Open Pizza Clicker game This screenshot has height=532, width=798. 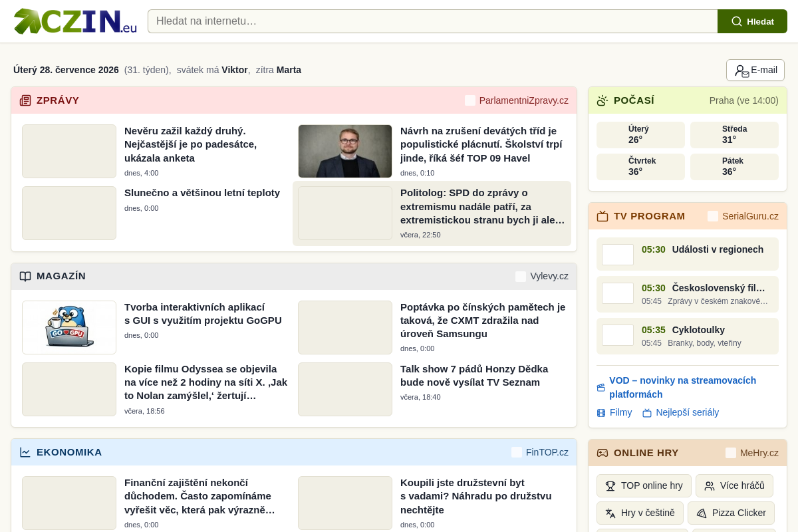tap(731, 513)
